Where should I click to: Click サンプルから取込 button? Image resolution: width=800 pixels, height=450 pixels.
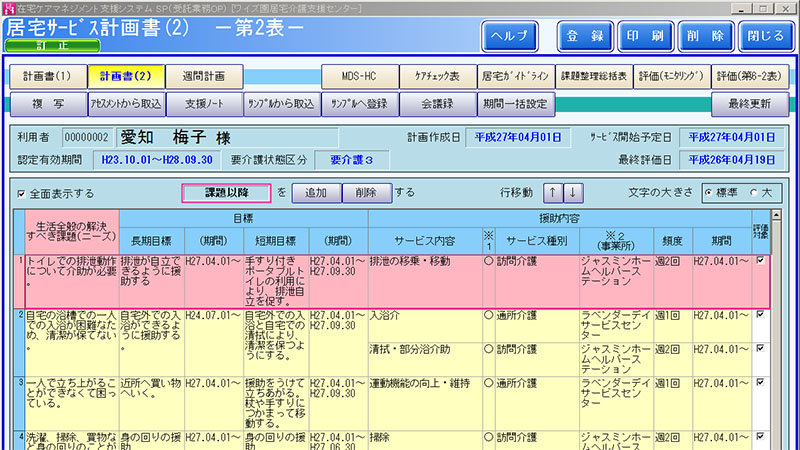282,104
